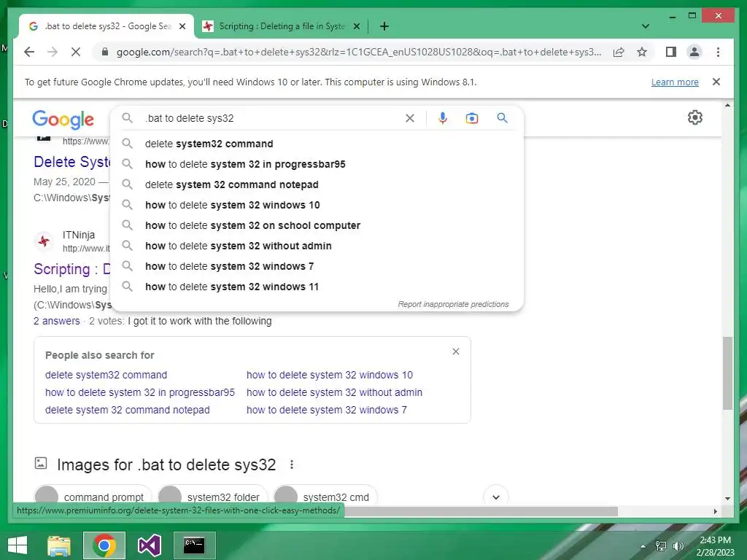Image resolution: width=747 pixels, height=560 pixels.
Task: Open three-dot options beside Images heading
Action: click(x=292, y=464)
